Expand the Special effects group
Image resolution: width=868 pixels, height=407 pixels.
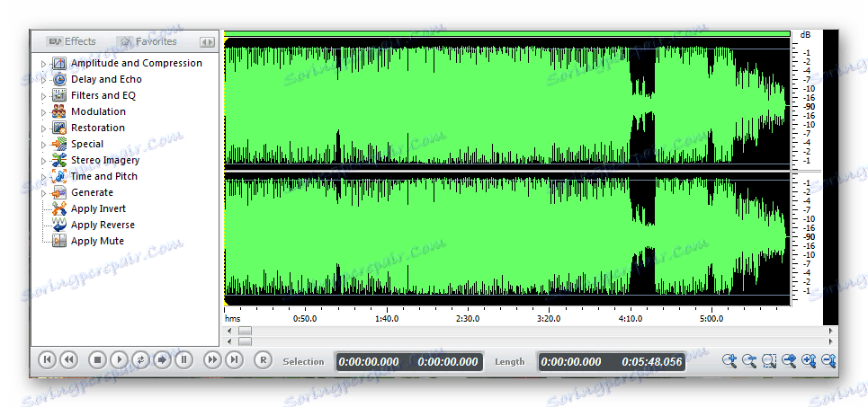(x=44, y=145)
